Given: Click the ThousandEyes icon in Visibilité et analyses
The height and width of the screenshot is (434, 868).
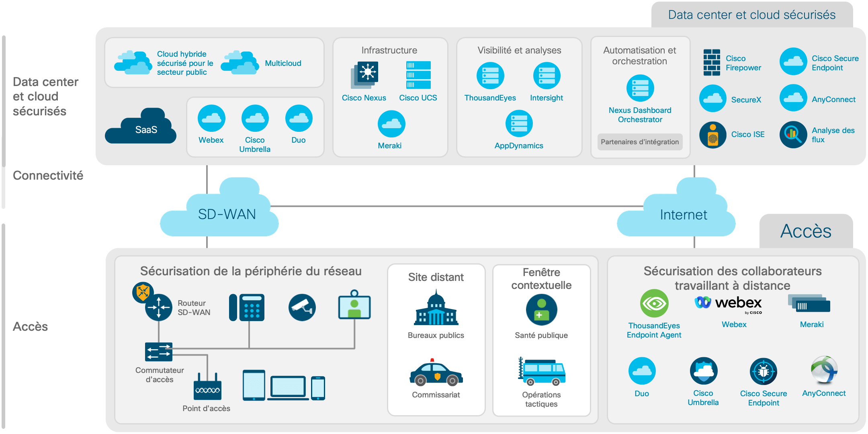Looking at the screenshot, I should click(x=490, y=76).
